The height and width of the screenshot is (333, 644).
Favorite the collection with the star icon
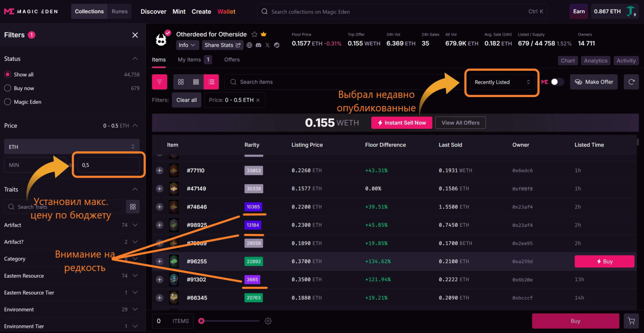(x=254, y=34)
